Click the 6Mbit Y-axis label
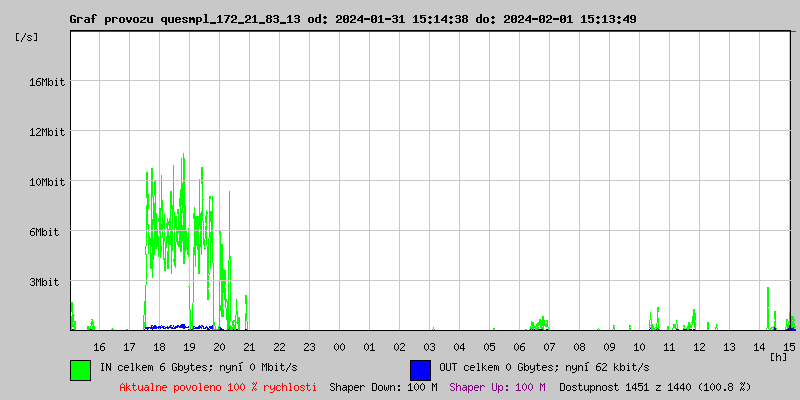Screen dimensions: 800x400 [x=47, y=232]
